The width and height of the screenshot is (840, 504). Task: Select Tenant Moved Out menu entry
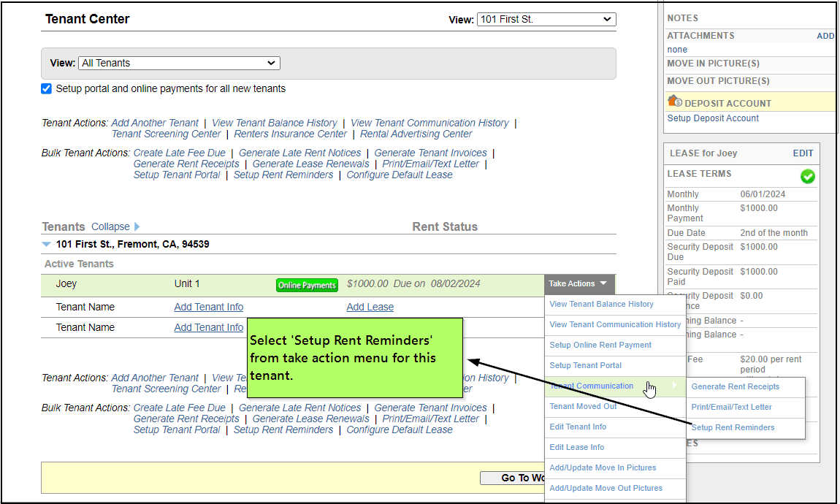tap(583, 406)
